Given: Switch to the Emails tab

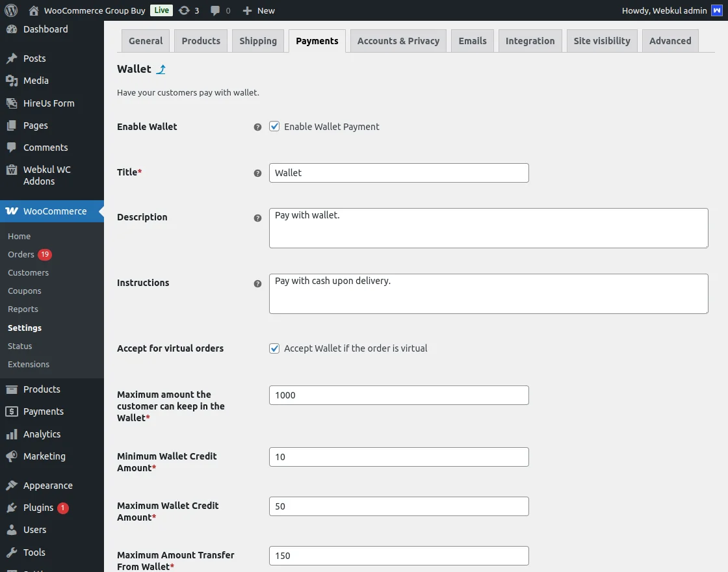Looking at the screenshot, I should point(472,40).
